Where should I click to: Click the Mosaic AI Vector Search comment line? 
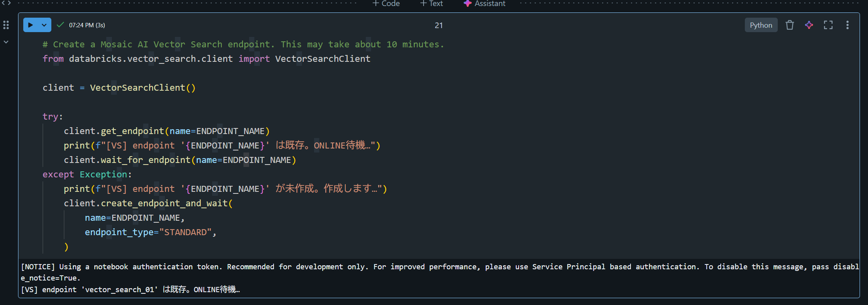(x=243, y=44)
